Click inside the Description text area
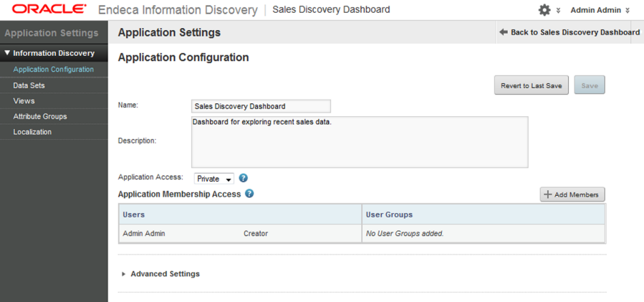The image size is (644, 302). pos(360,142)
